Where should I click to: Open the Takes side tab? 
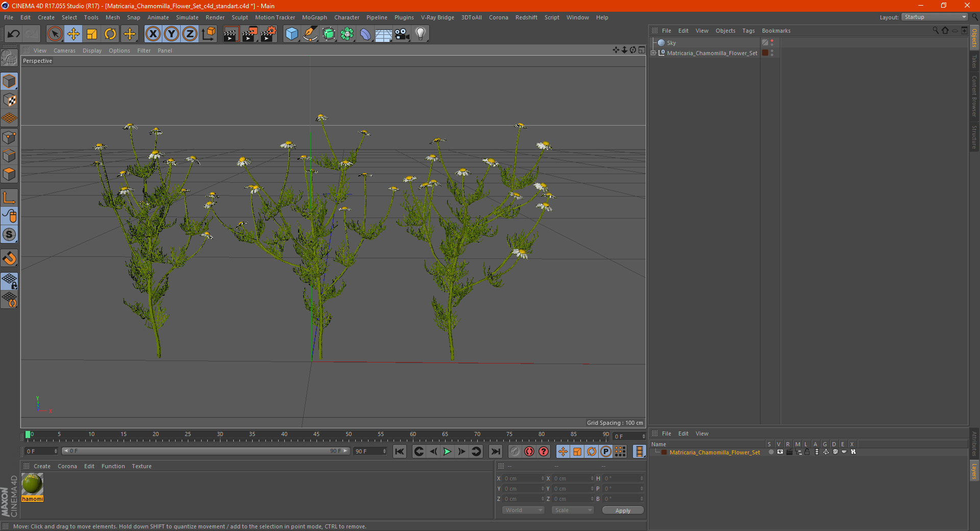[x=974, y=61]
